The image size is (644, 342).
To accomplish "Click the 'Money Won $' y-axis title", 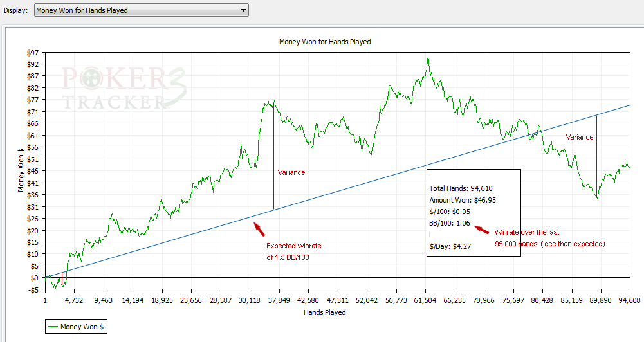I will click(21, 170).
